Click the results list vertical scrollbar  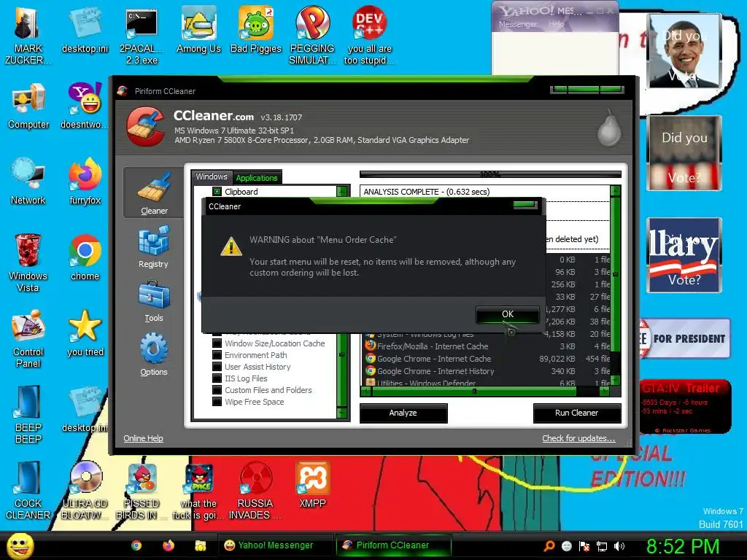(616, 286)
